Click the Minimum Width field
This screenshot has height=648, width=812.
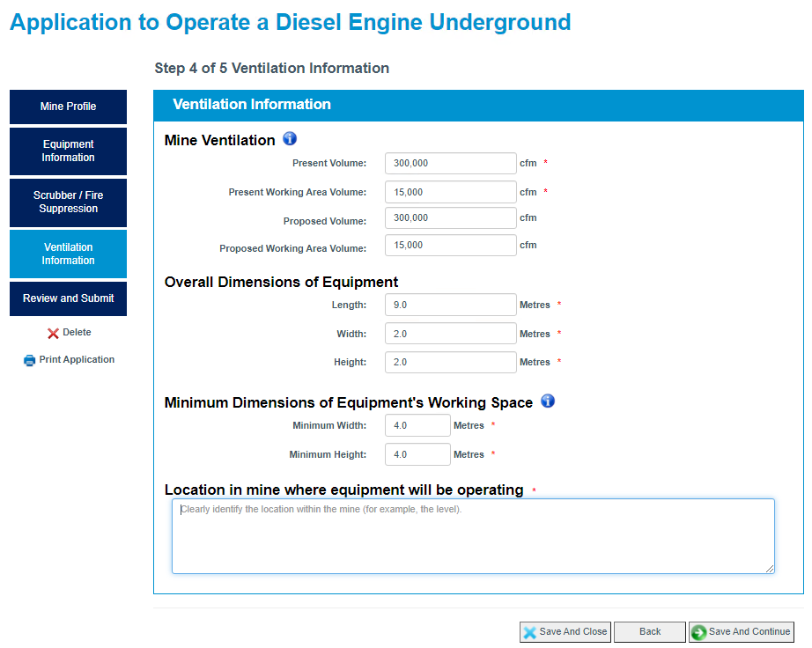417,424
